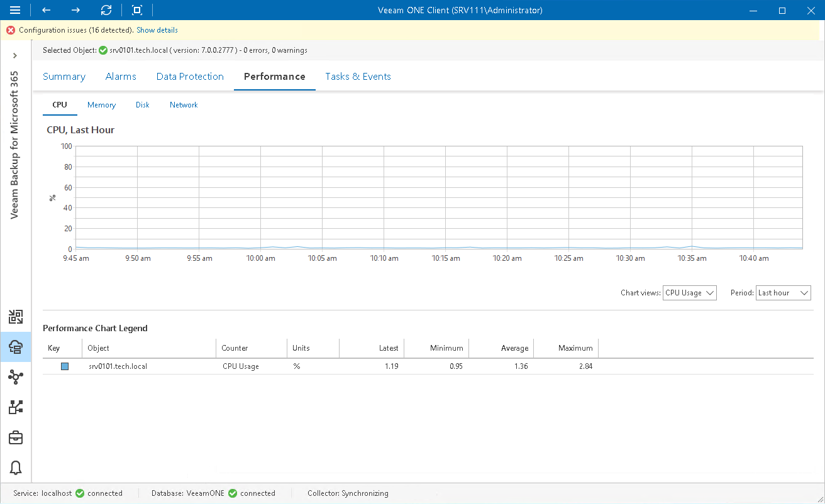Viewport: 825px width, 504px height.
Task: Sort legend by the Latest column header
Action: pos(372,348)
